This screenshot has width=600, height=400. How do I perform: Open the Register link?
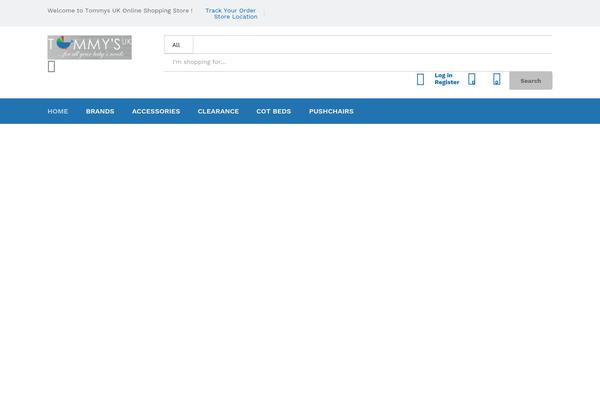pos(447,82)
